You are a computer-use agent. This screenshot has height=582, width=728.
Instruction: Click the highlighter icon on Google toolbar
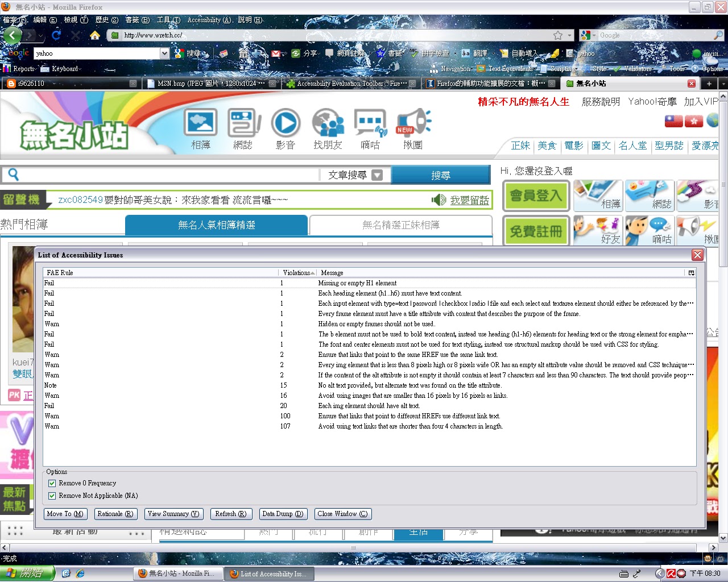coord(555,53)
